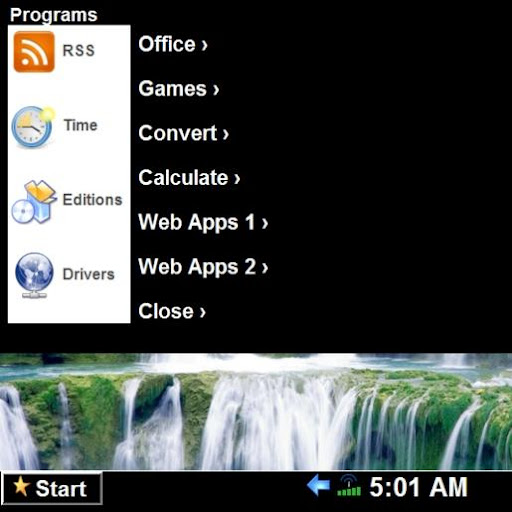The height and width of the screenshot is (512, 512).
Task: Open the orange RSS feed icon
Action: click(x=34, y=52)
